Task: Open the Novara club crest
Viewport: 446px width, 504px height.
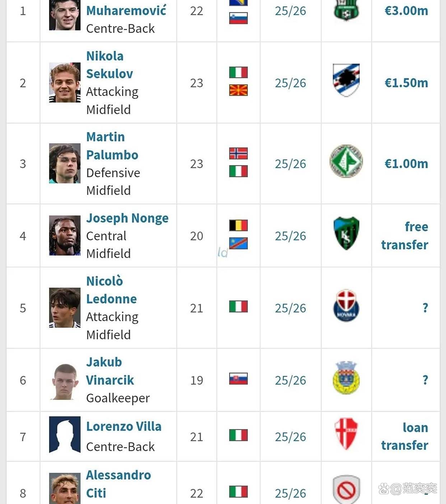Action: [x=346, y=305]
